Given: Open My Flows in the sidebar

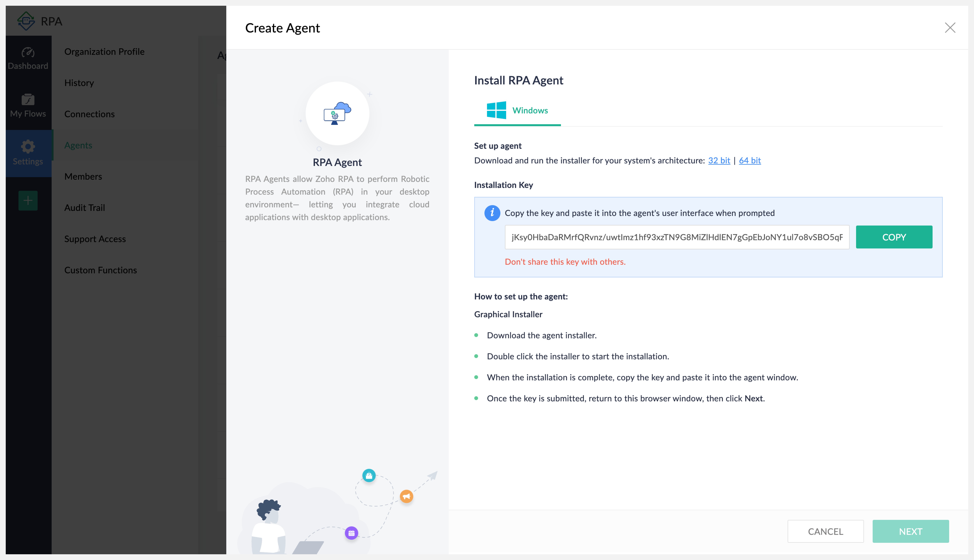Looking at the screenshot, I should [28, 106].
